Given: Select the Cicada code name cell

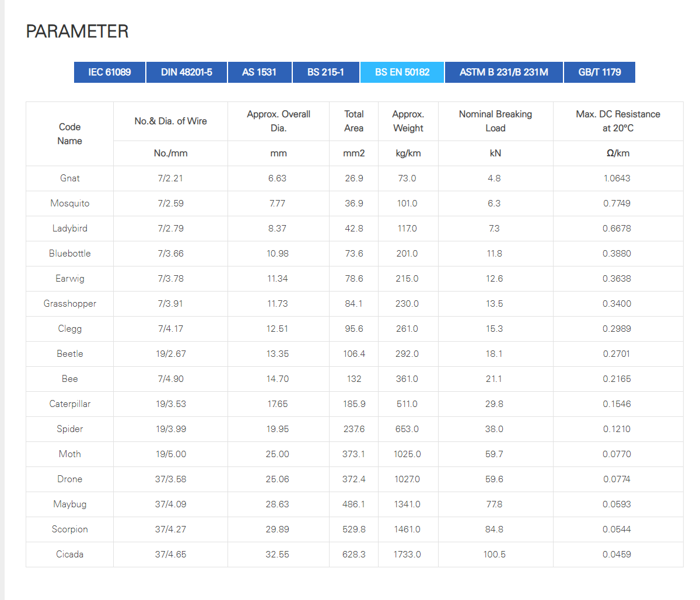Looking at the screenshot, I should 70,555.
